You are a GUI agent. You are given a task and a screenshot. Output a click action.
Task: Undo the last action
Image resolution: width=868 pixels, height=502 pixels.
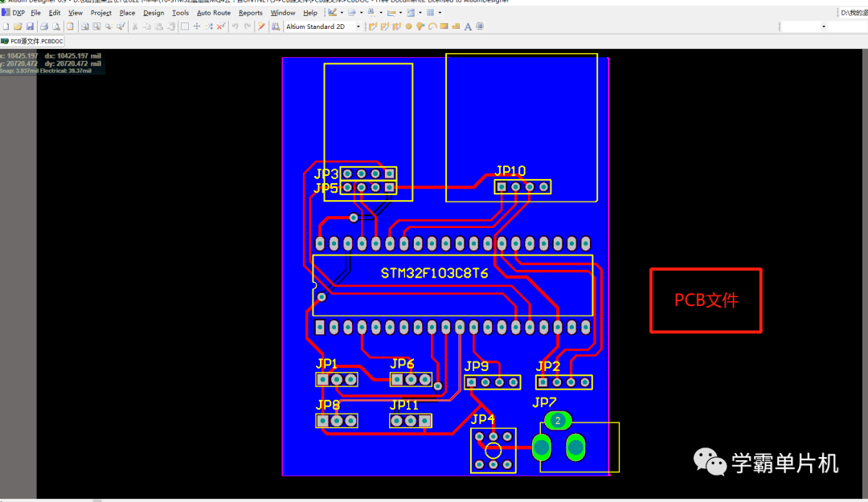pos(235,26)
